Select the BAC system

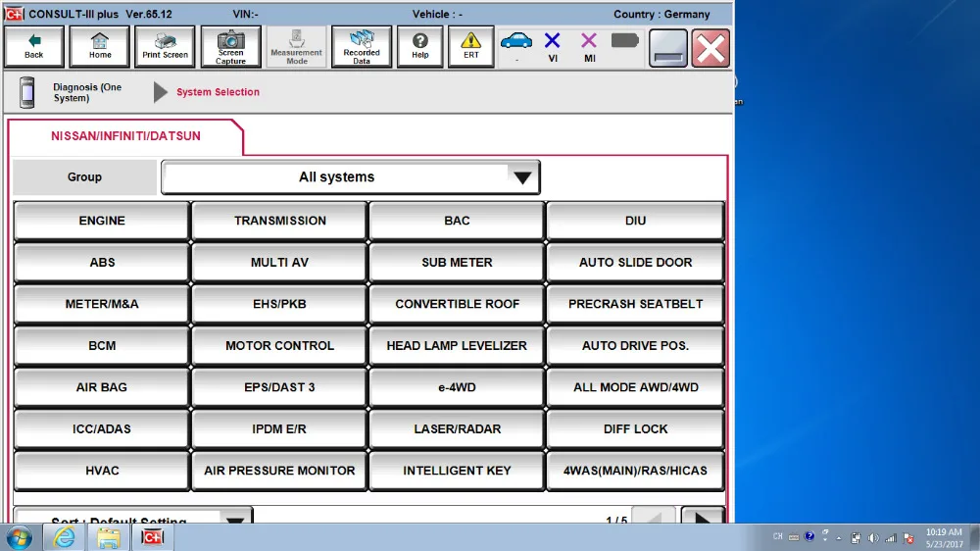pos(457,221)
